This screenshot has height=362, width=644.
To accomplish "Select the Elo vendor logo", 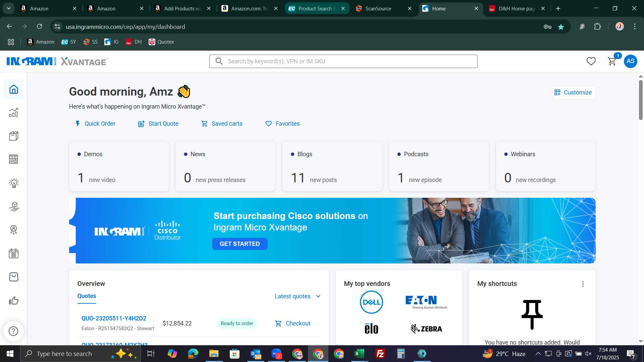I will click(x=371, y=328).
